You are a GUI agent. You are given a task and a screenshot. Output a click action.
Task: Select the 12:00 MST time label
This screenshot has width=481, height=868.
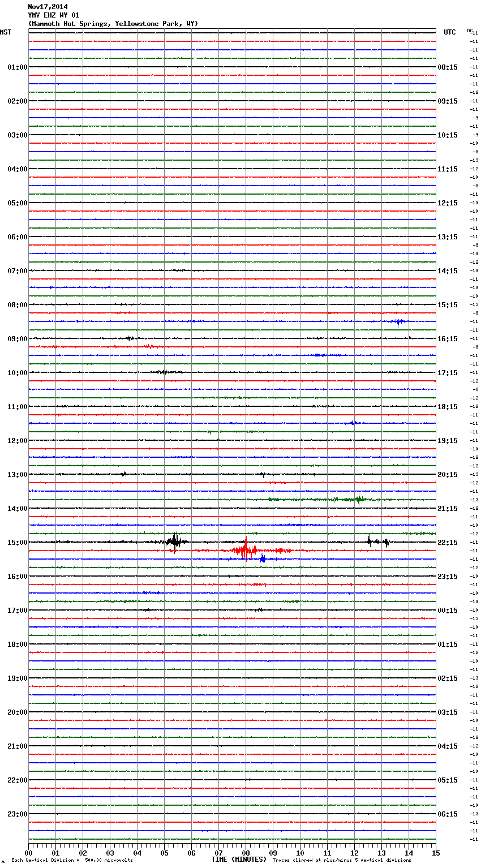click(x=17, y=441)
